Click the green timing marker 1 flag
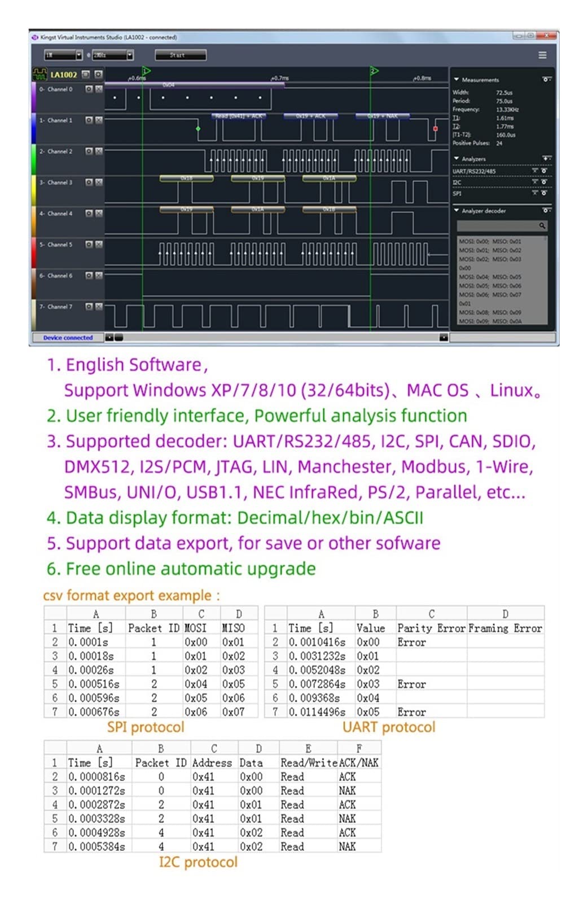Image resolution: width=588 pixels, height=904 pixels. click(147, 71)
